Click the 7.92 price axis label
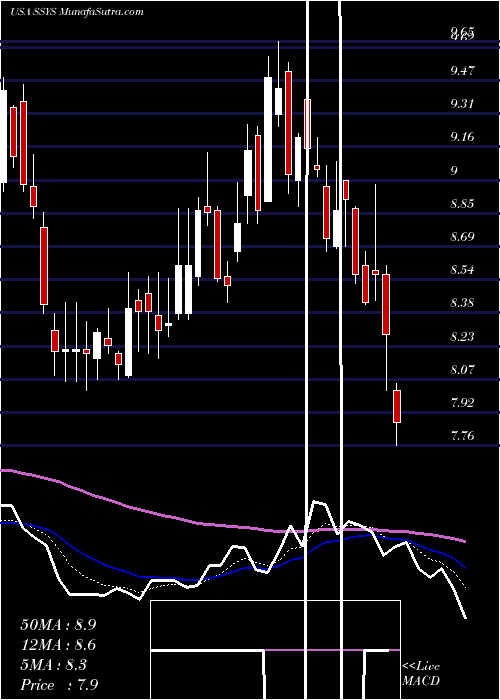Image resolution: width=500 pixels, height=700 pixels. (462, 403)
